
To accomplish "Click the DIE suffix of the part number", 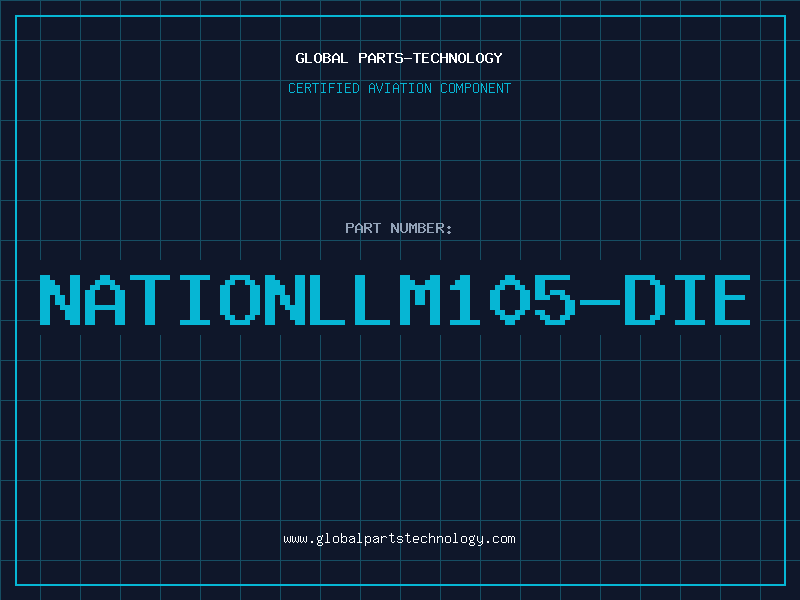I will point(688,300).
